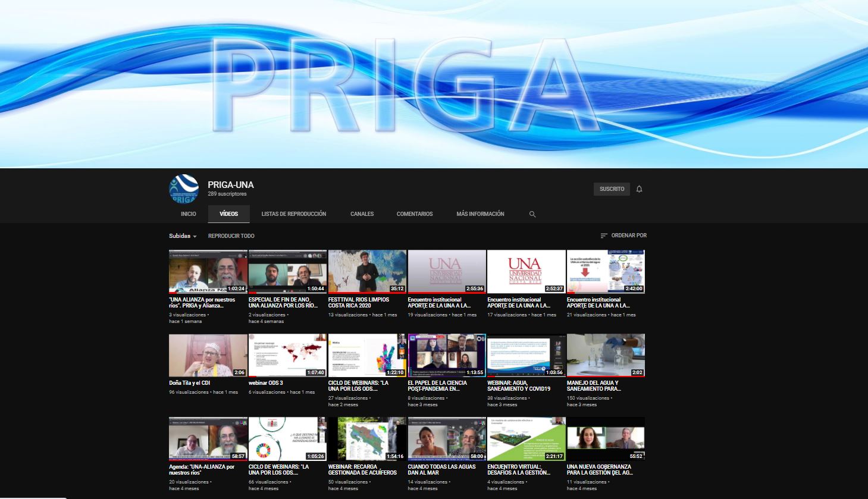Open the LISTAS DE REPRODUCCIÓN tab
This screenshot has height=499, width=868.
point(294,214)
